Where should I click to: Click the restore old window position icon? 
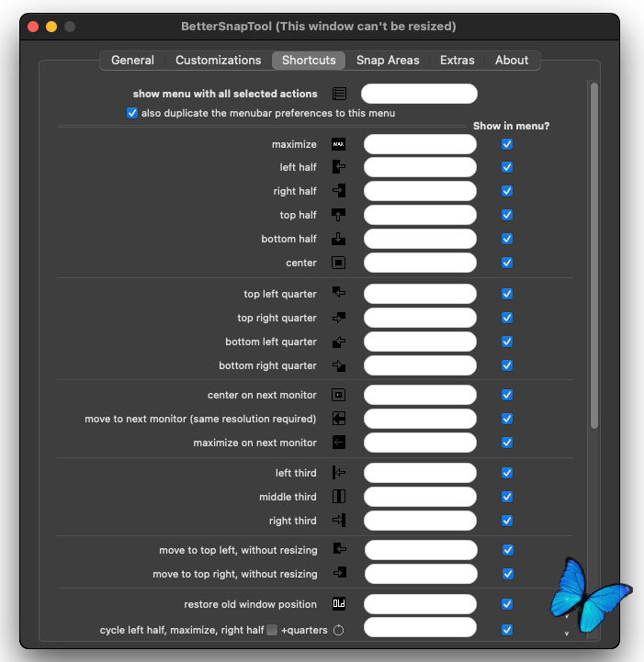tap(339, 604)
